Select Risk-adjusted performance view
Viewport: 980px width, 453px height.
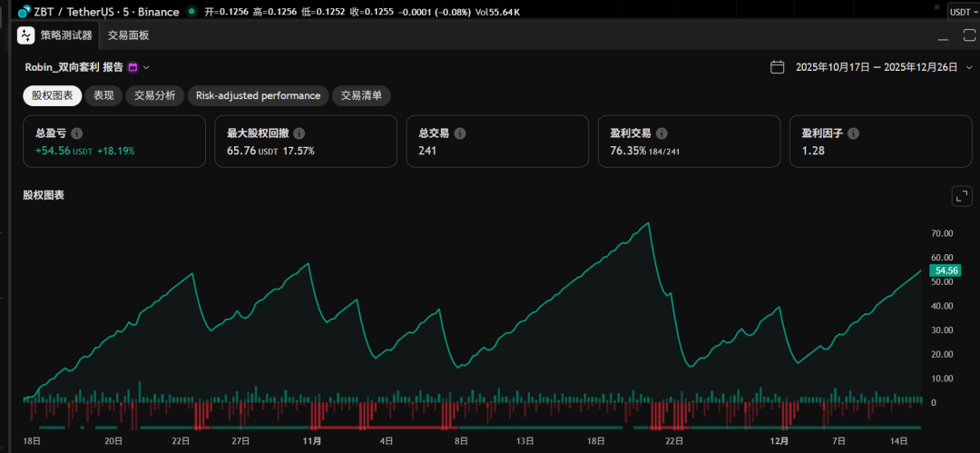pos(258,95)
